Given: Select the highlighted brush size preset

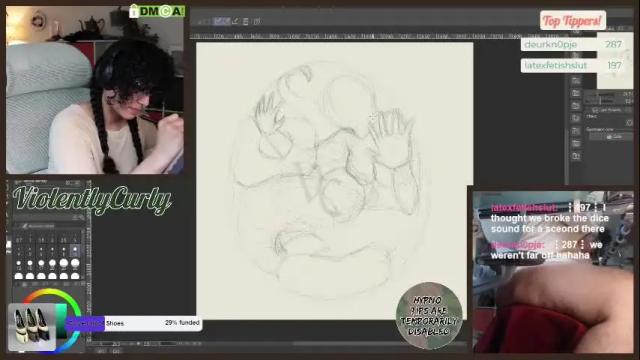Looking at the screenshot, I should coord(75,250).
